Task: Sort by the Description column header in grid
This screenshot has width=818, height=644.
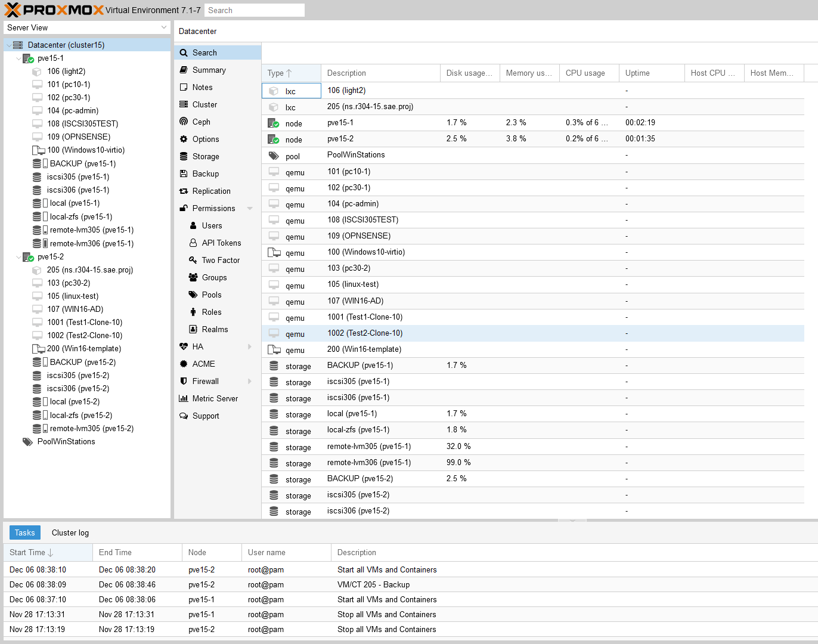Action: 380,73
